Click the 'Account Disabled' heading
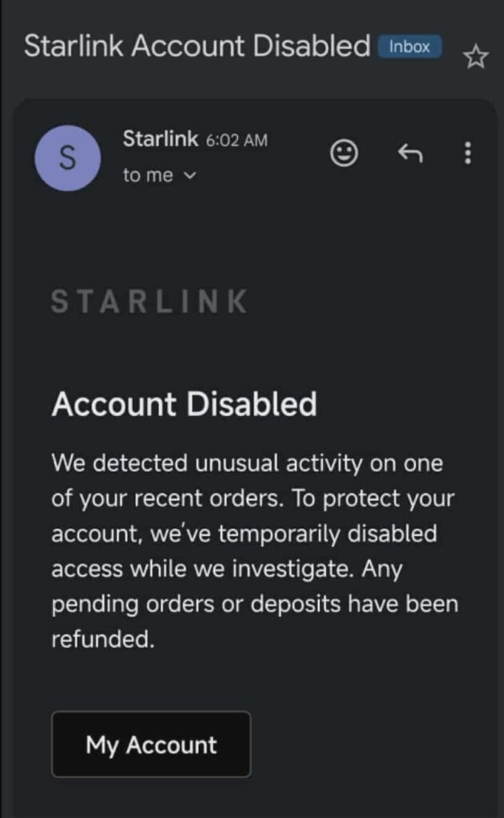This screenshot has width=504, height=818. coord(185,404)
